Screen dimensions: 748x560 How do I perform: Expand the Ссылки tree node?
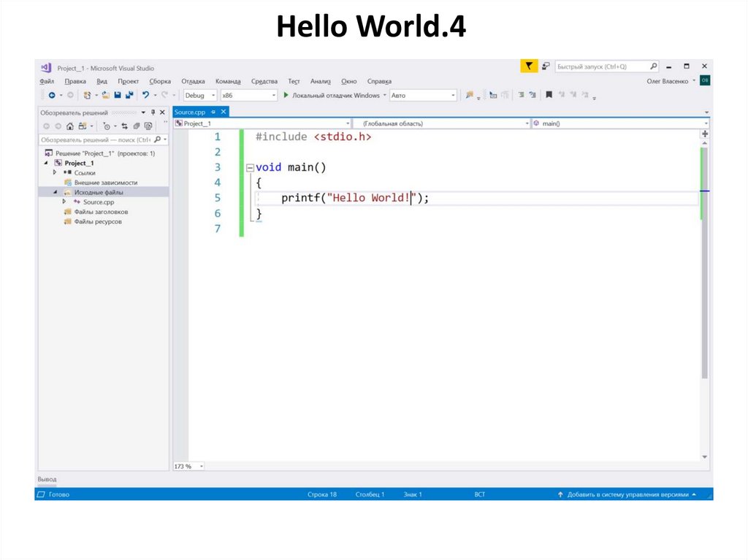tap(55, 173)
